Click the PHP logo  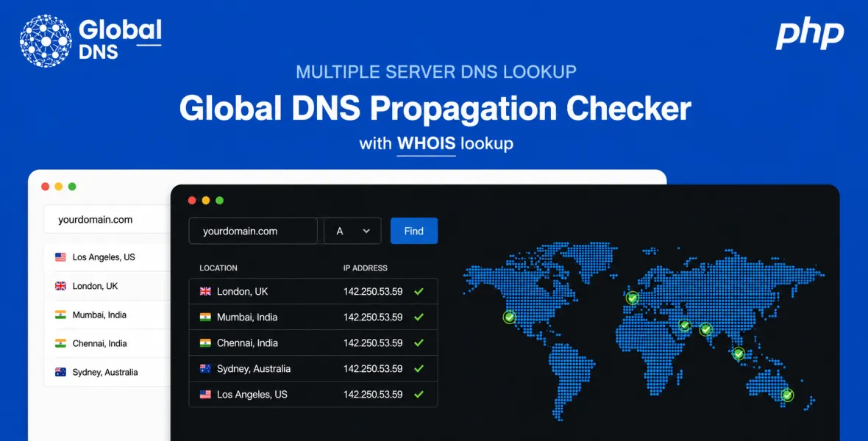810,34
